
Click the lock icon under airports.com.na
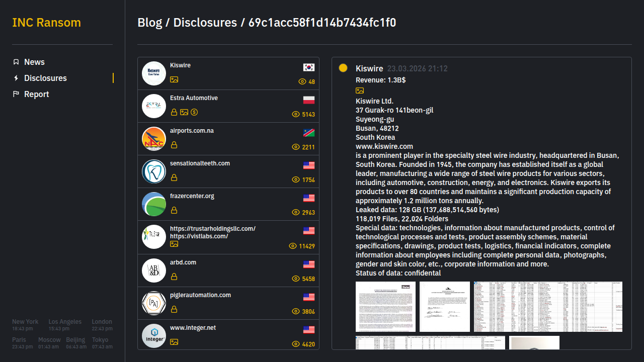click(x=174, y=145)
